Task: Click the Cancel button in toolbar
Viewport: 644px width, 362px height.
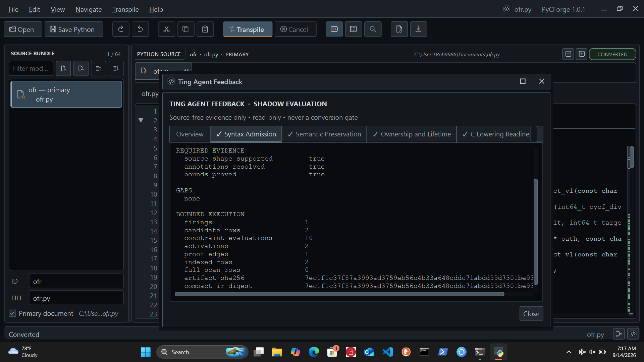Action: 296,29
